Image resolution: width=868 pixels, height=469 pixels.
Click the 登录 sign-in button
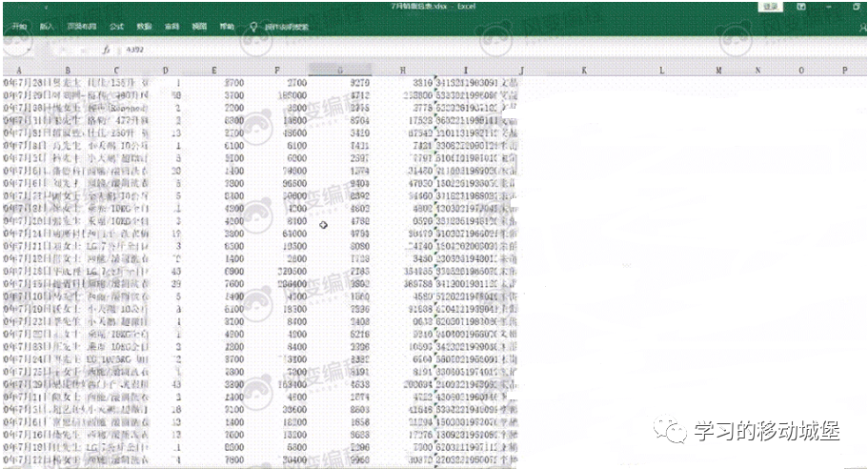click(x=770, y=7)
